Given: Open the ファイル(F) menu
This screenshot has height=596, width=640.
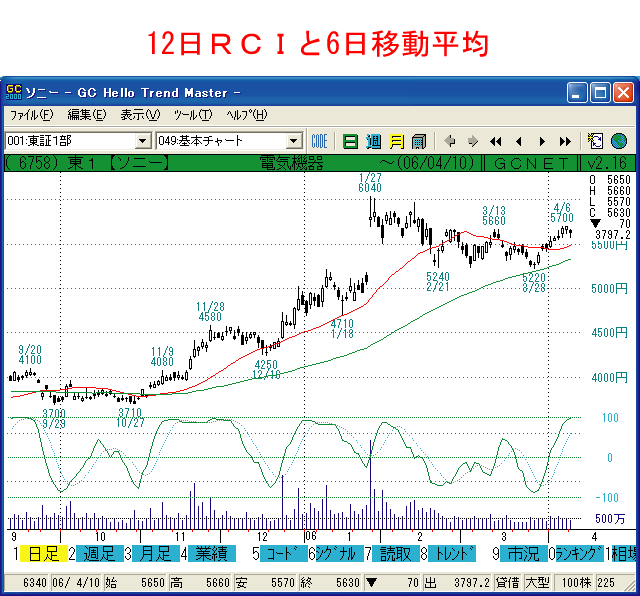Looking at the screenshot, I should click(x=31, y=115).
